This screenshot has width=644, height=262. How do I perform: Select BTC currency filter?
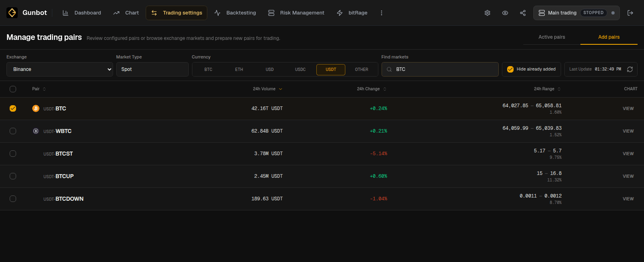click(208, 70)
